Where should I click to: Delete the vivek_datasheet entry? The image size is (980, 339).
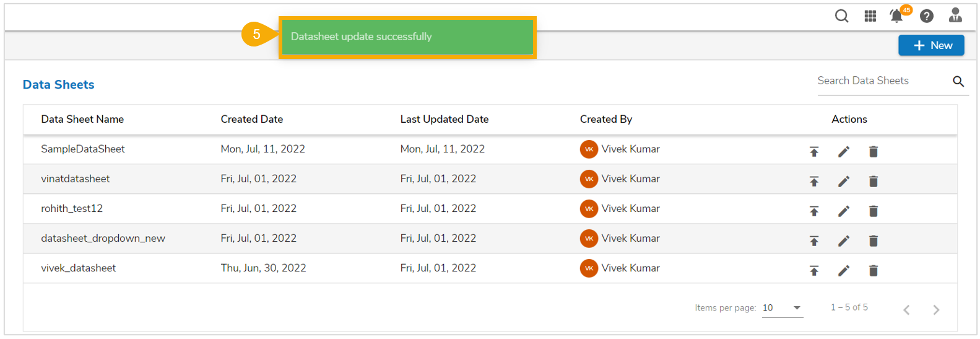click(873, 271)
